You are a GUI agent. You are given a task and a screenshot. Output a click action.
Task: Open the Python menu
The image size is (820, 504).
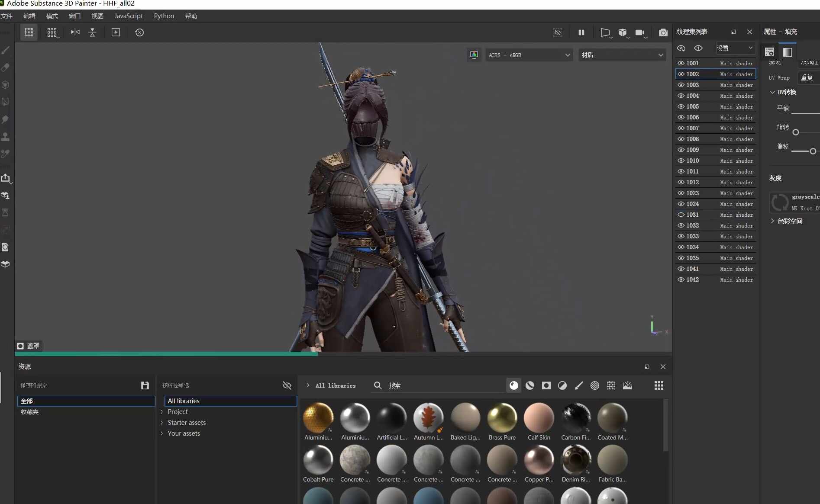164,16
